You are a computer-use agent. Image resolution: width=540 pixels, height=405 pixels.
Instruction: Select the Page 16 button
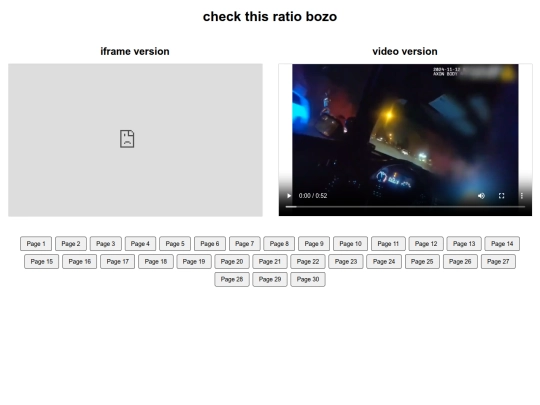80,262
